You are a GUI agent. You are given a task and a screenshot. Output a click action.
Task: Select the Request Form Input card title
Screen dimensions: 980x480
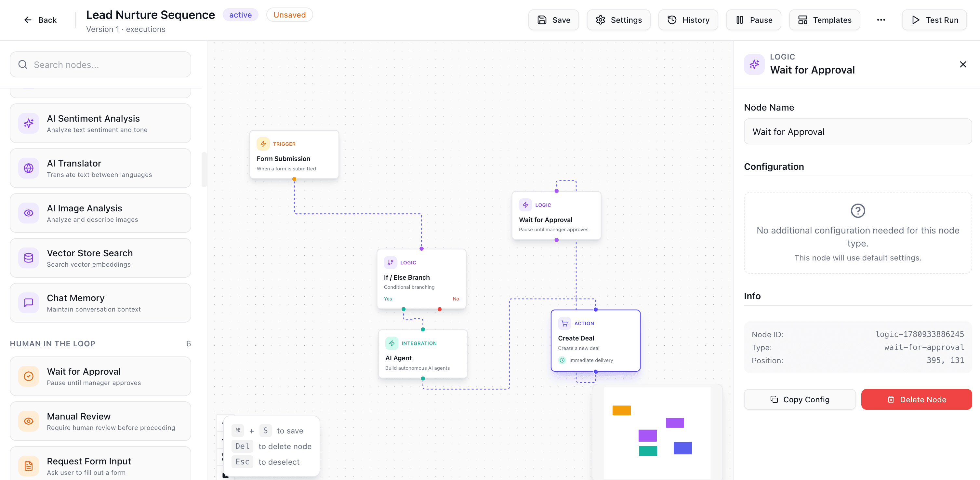pos(89,461)
